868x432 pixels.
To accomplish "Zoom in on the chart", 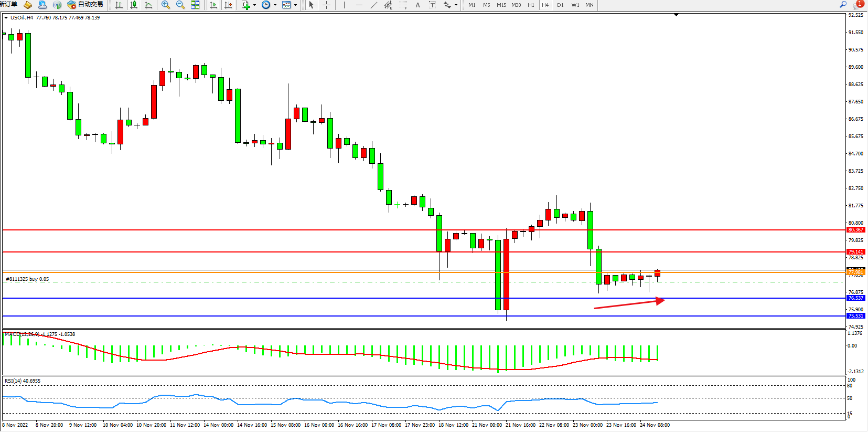I will [166, 5].
